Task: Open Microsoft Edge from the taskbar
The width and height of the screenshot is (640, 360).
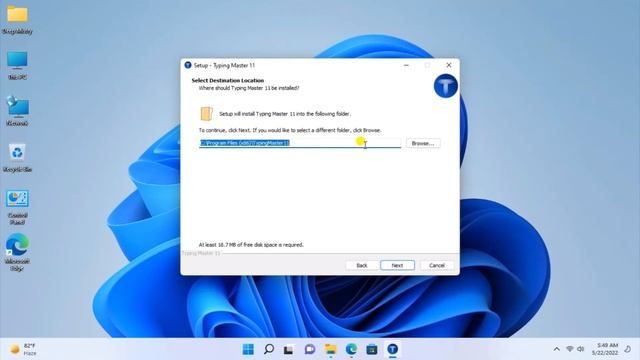Action: click(351, 349)
